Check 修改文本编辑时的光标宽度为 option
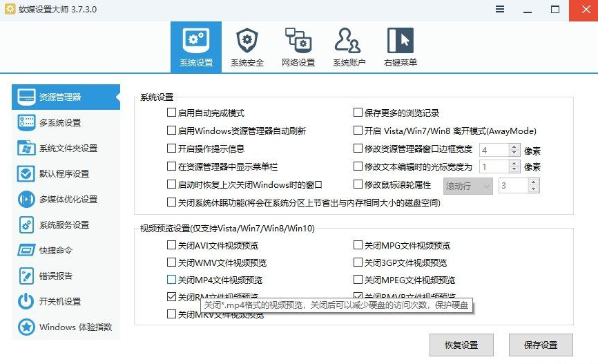The width and height of the screenshot is (598, 364). [x=358, y=166]
